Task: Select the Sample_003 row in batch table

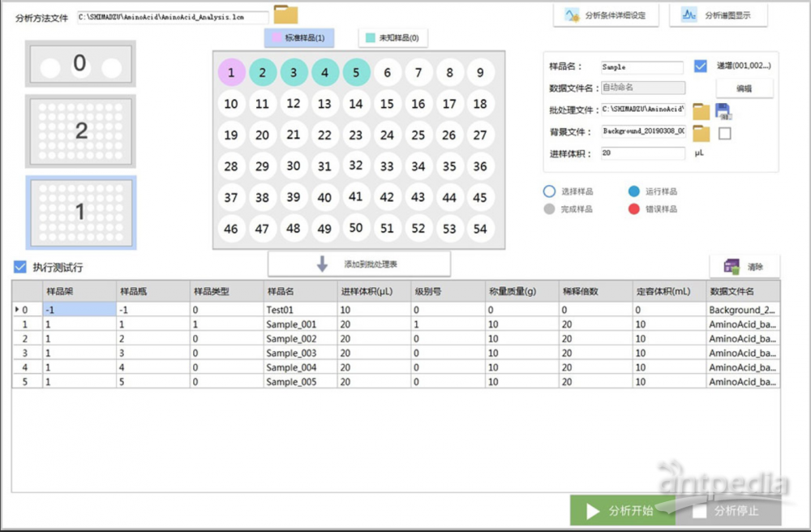Action: point(292,353)
